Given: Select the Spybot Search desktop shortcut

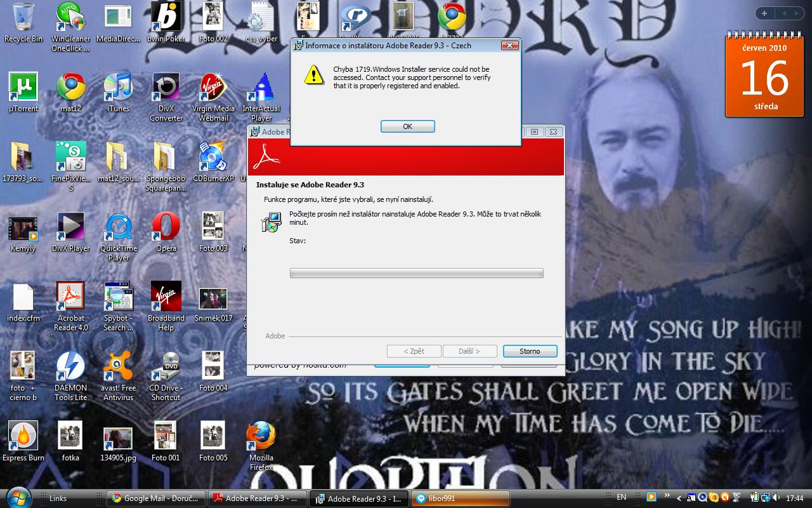Looking at the screenshot, I should pos(118,307).
